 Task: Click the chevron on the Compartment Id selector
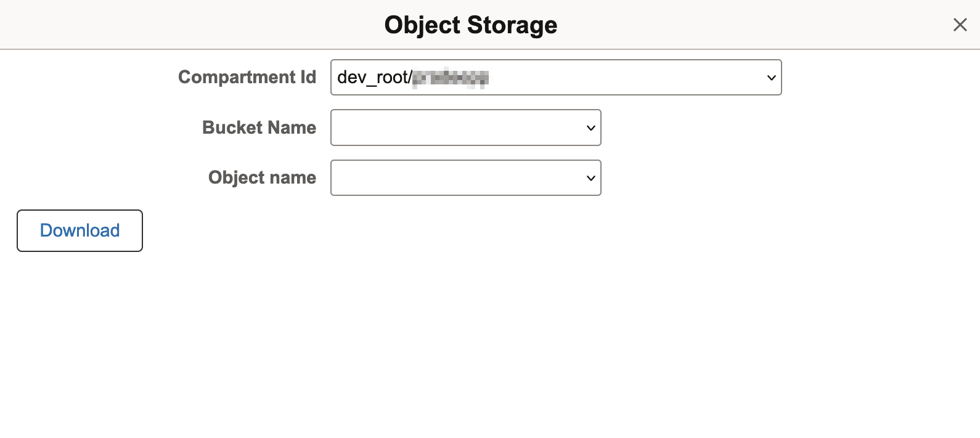(x=770, y=78)
